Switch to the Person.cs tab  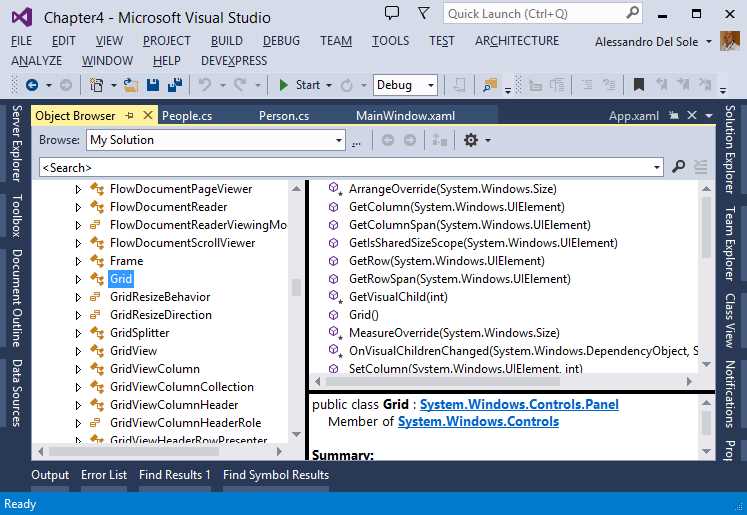click(x=284, y=116)
